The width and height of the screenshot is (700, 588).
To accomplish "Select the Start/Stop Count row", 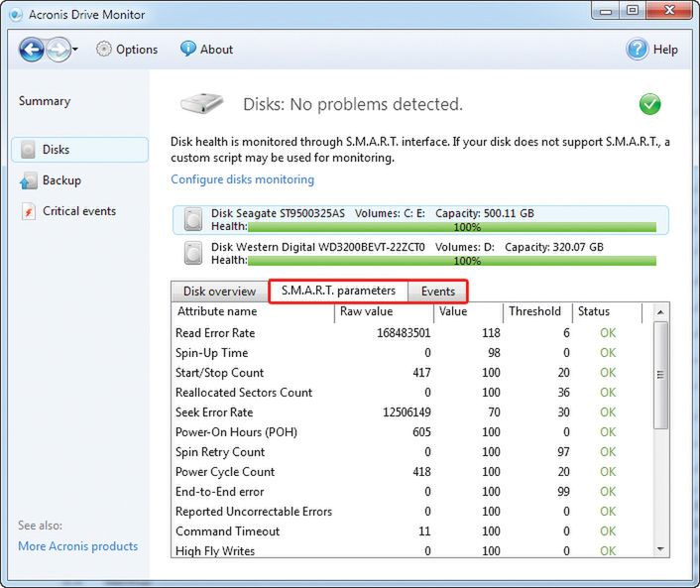I will point(412,373).
